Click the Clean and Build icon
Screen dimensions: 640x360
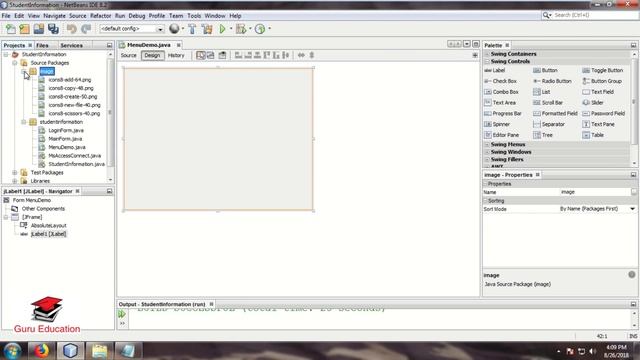coord(207,29)
